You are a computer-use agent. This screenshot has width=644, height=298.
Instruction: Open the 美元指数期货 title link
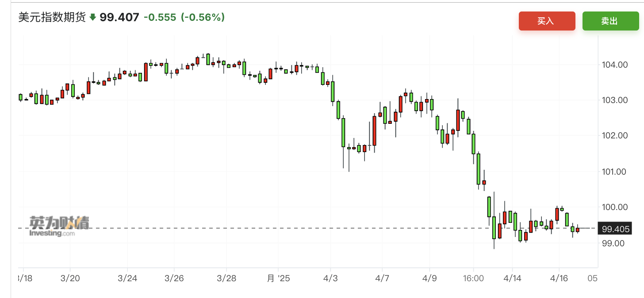coord(52,18)
